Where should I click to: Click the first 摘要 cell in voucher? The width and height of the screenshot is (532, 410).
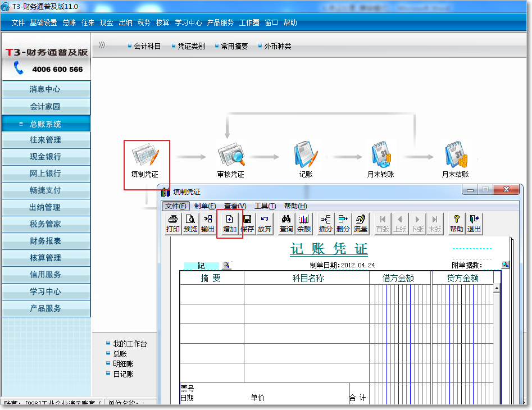click(212, 294)
